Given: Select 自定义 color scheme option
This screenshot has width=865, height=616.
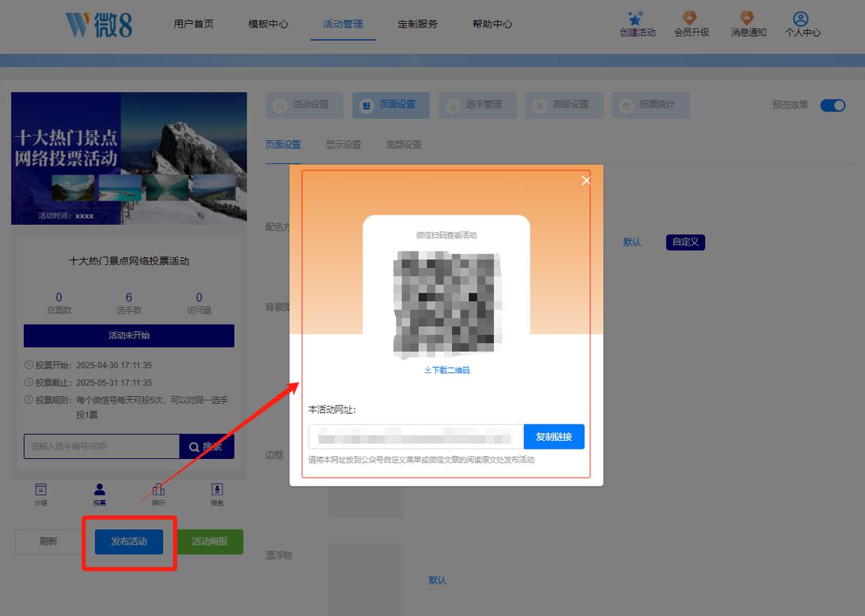Looking at the screenshot, I should pos(686,242).
